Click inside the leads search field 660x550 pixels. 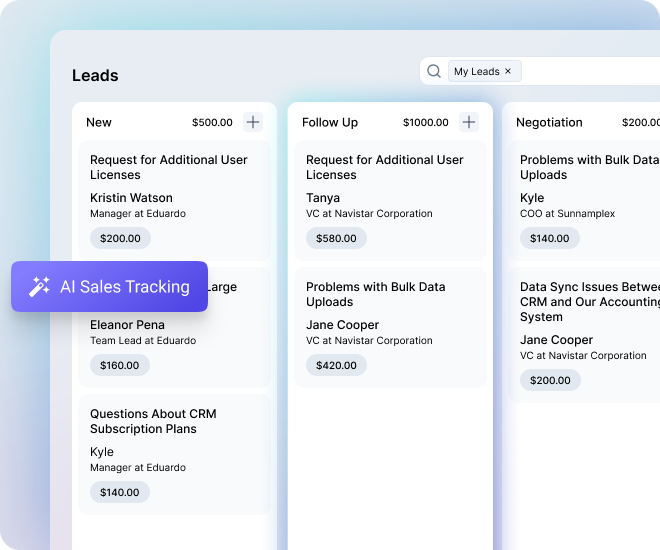pos(590,71)
